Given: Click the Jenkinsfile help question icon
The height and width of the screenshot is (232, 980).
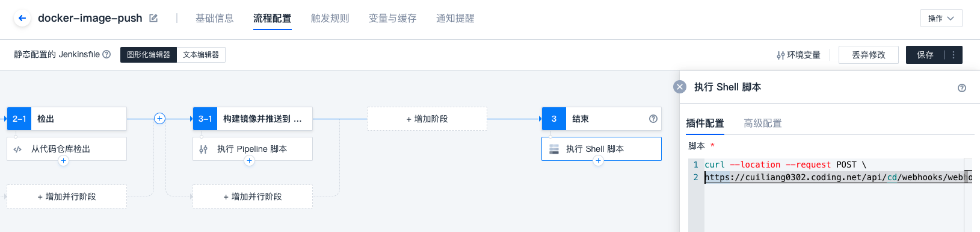Looking at the screenshot, I should tap(106, 54).
